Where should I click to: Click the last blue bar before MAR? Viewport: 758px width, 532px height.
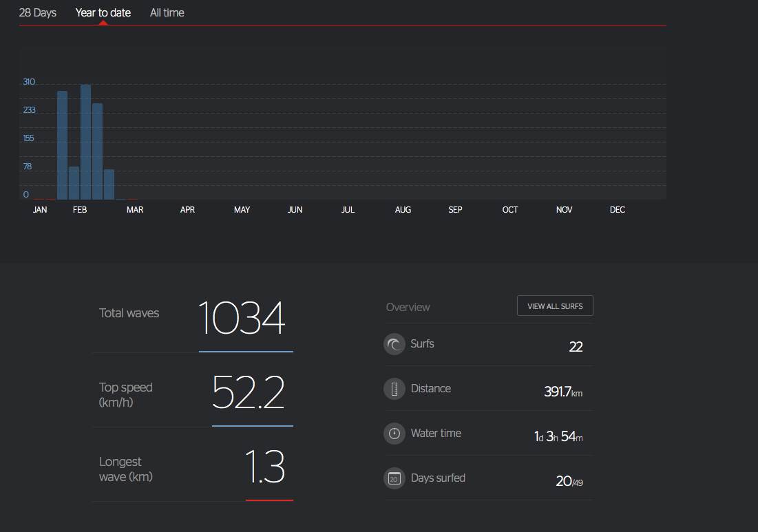point(109,184)
